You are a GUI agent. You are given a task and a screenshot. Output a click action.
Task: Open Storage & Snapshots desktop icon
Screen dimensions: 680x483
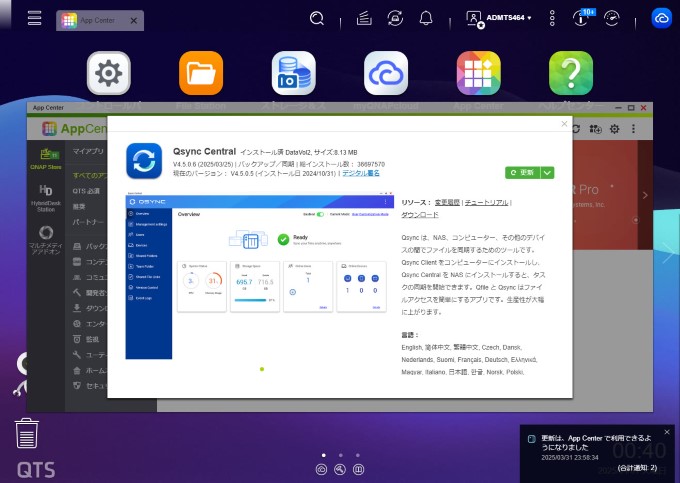coord(294,73)
